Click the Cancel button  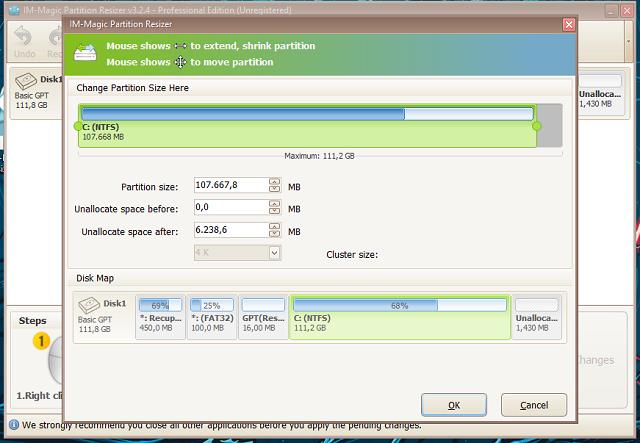[534, 405]
